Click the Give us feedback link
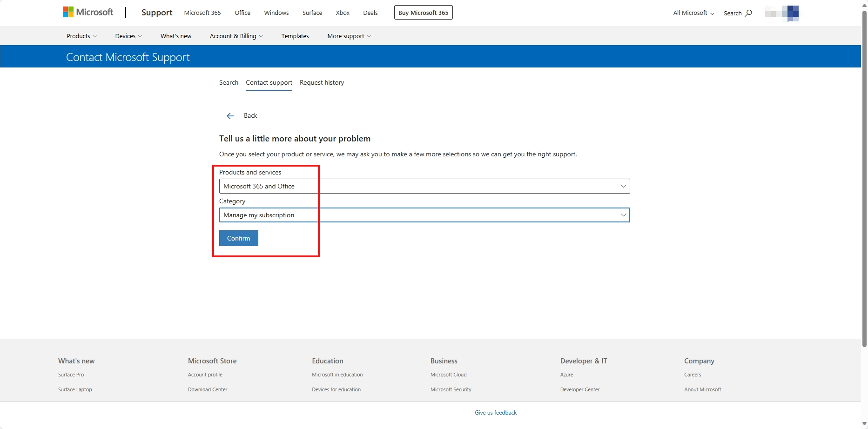The width and height of the screenshot is (868, 429). 496,413
